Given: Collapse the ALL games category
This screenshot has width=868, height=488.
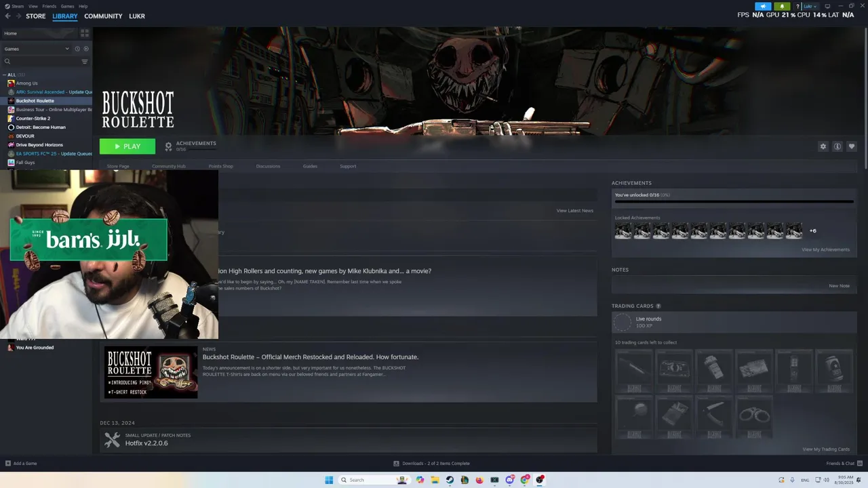Looking at the screenshot, I should click(5, 75).
